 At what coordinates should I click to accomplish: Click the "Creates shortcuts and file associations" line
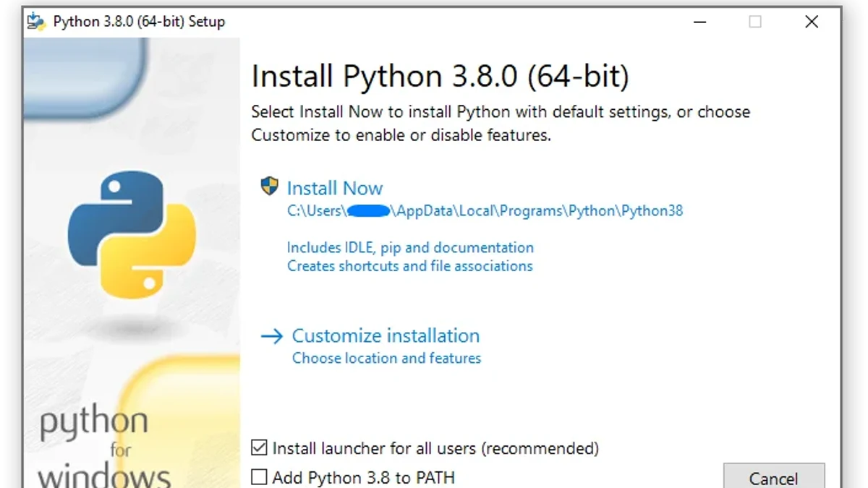tap(409, 266)
